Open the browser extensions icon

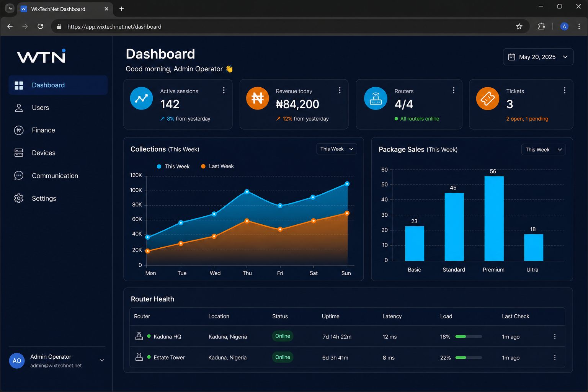tap(541, 26)
